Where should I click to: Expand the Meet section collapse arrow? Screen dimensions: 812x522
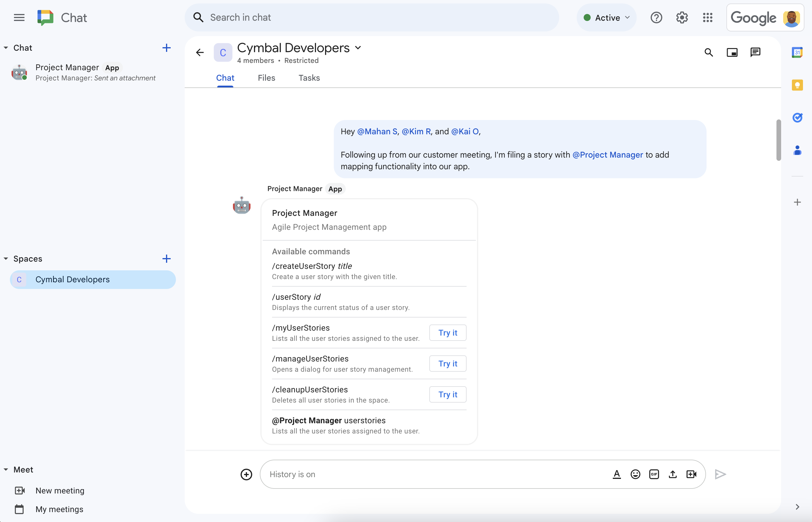click(6, 469)
